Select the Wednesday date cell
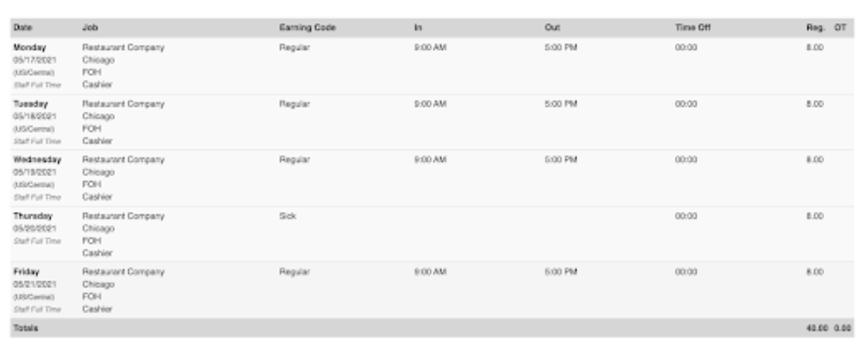The width and height of the screenshot is (868, 355). pos(37,160)
